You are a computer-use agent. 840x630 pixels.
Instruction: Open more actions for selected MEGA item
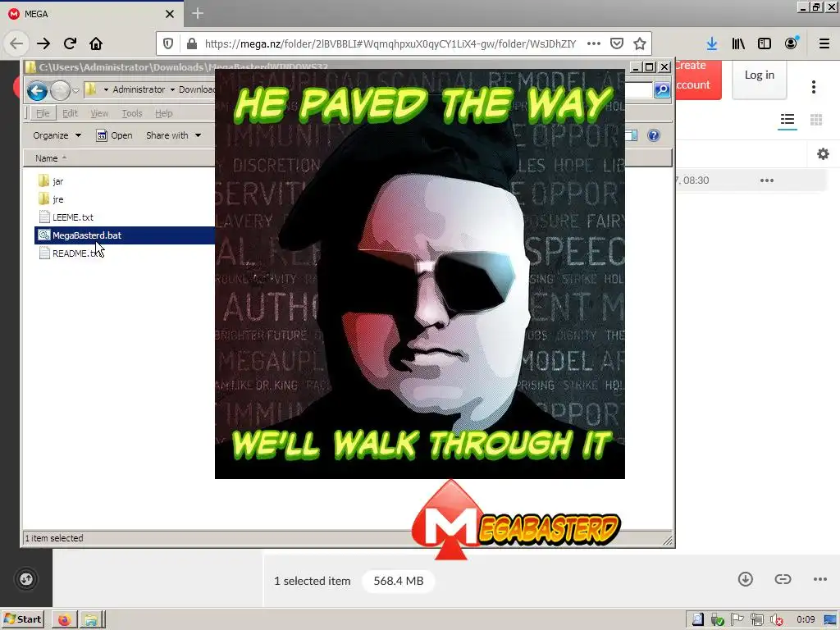(x=820, y=579)
